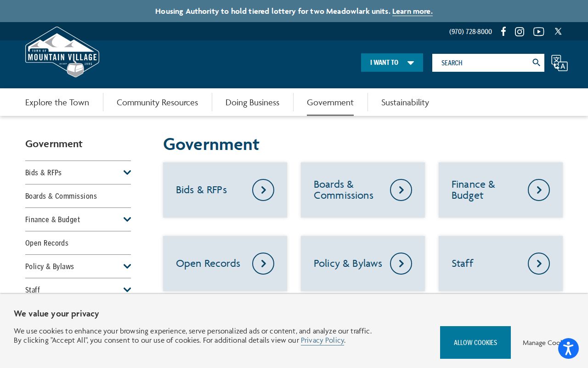This screenshot has width=588, height=368.
Task: Open Boards & Commissions sidebar link
Action: (x=61, y=196)
